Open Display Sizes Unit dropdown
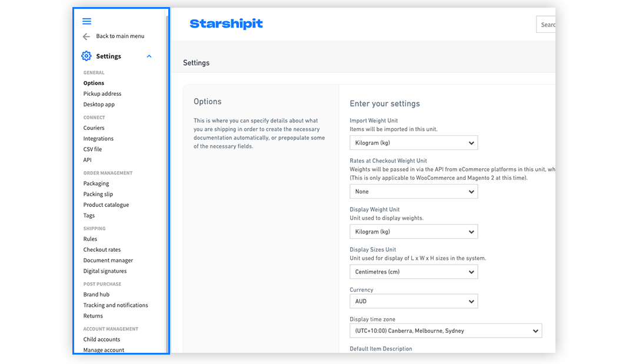This screenshot has height=364, width=629. click(x=414, y=272)
